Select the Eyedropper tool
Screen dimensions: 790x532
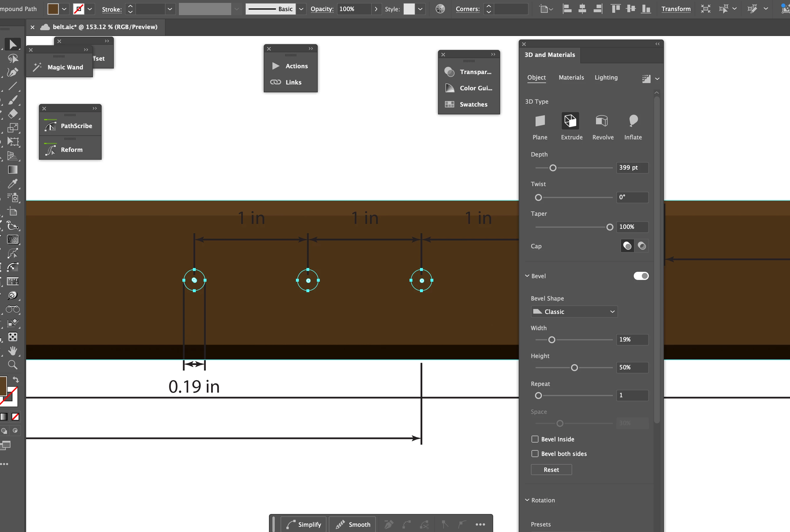coord(12,184)
